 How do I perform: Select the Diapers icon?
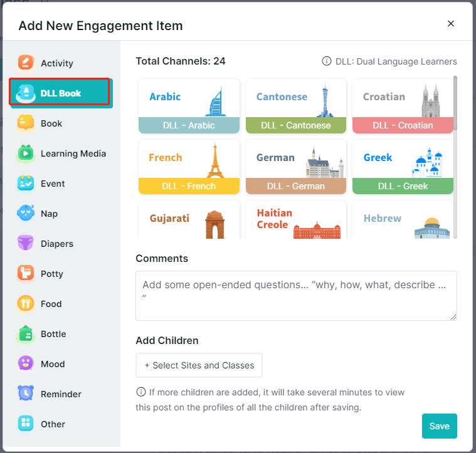[x=26, y=244]
